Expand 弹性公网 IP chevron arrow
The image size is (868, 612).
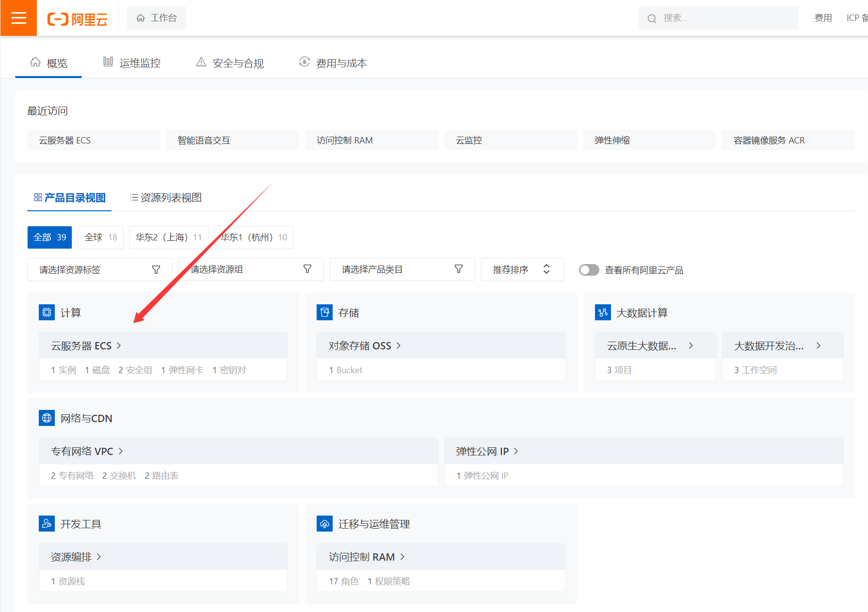click(516, 451)
